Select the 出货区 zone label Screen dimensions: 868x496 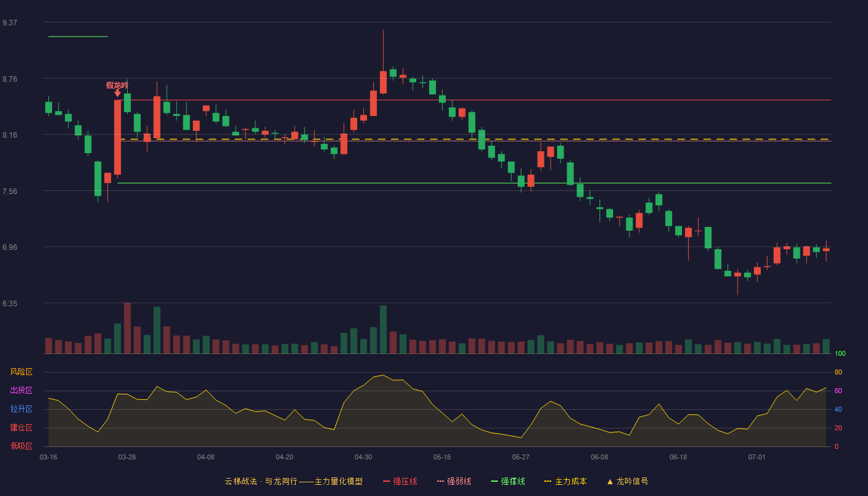(21, 391)
